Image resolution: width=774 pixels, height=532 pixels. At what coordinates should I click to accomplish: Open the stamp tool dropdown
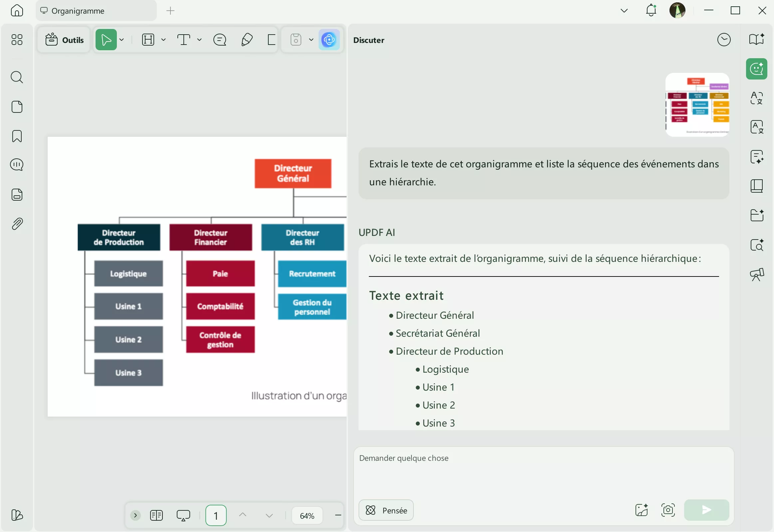[311, 39]
